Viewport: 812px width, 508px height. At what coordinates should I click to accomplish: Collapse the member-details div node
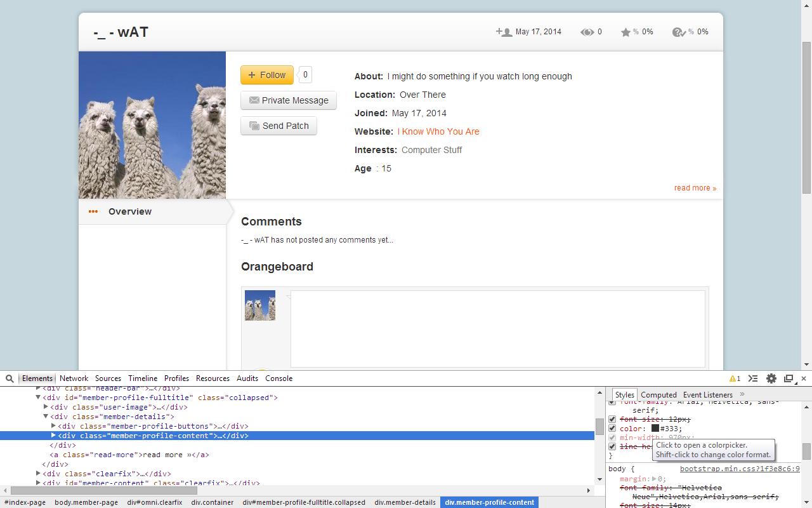click(x=46, y=417)
